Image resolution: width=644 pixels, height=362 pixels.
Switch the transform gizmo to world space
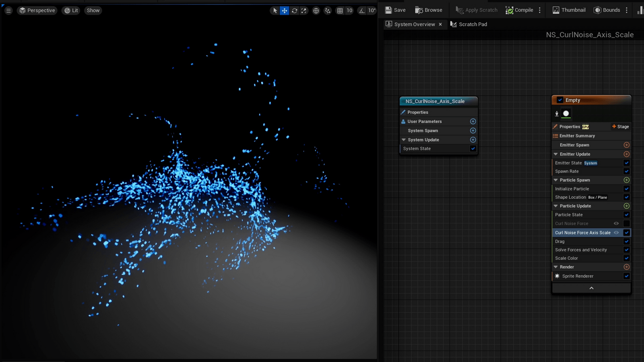click(316, 10)
